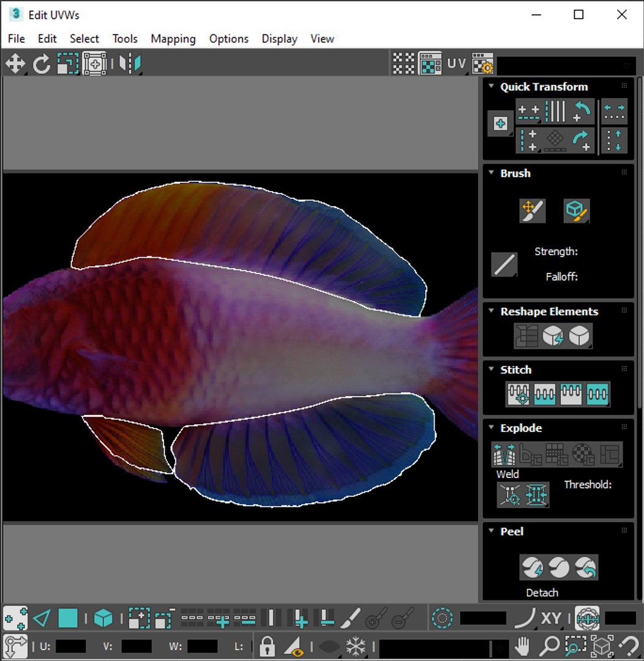Screen dimensions: 644x661
Task: Click Align Horizontally to Pivot icon
Action: (x=529, y=112)
